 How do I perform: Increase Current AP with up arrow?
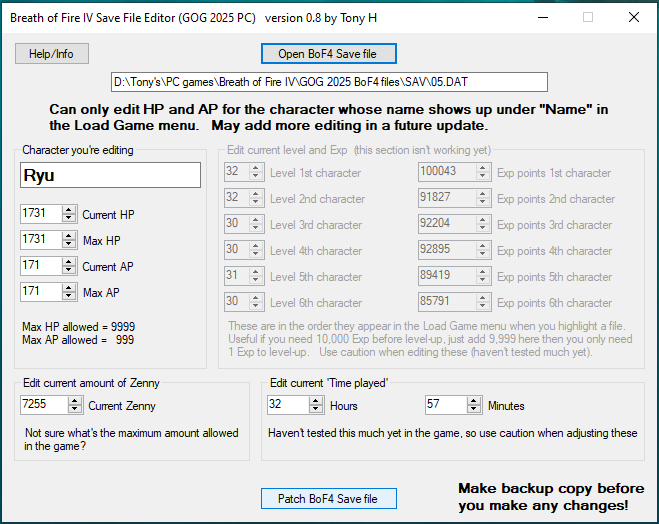69,261
